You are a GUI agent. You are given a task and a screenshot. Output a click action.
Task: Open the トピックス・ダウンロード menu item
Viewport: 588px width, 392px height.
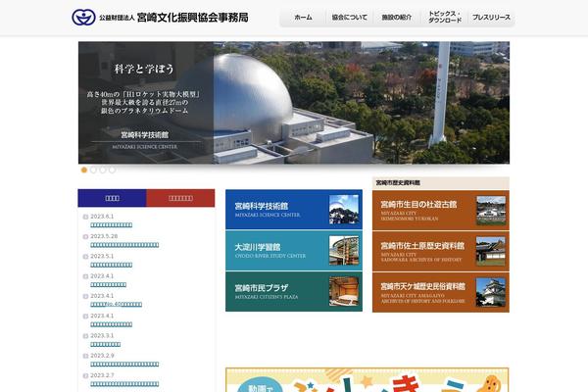pyautogui.click(x=444, y=18)
